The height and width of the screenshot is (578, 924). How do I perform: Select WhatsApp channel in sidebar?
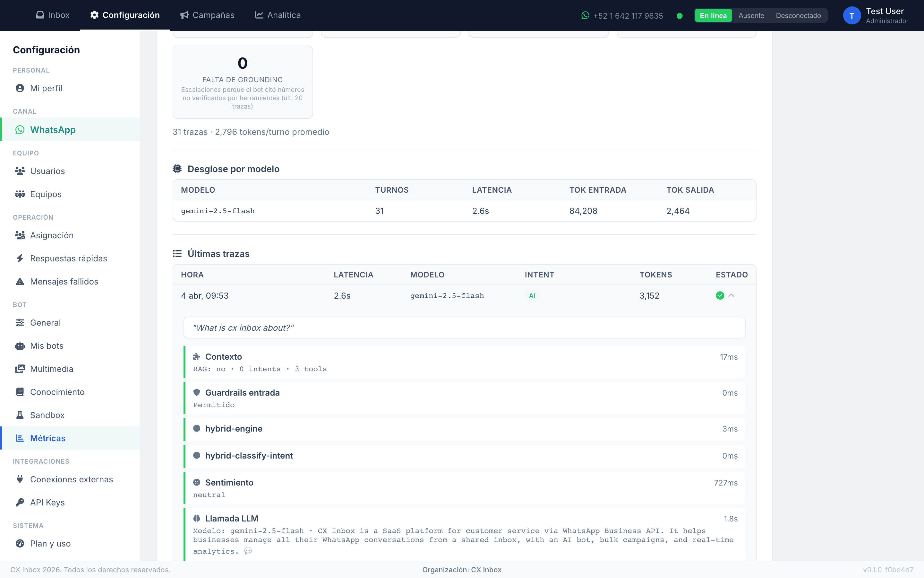tap(71, 130)
